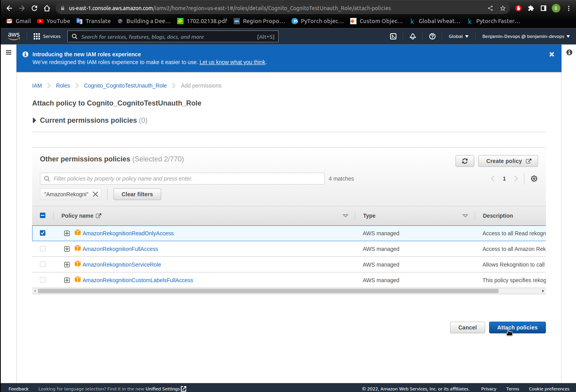Image resolution: width=576 pixels, height=392 pixels.
Task: Reload the browser page
Action: [x=34, y=8]
